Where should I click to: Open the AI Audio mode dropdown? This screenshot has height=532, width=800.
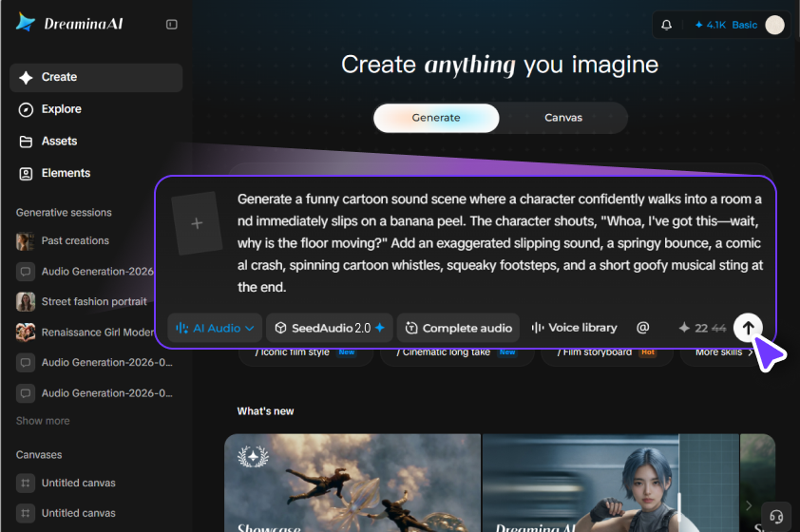[x=215, y=328]
